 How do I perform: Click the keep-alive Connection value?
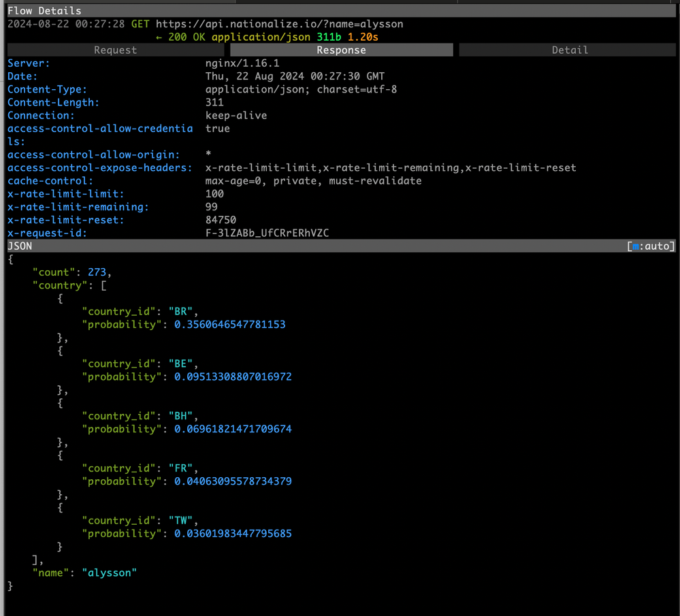(x=236, y=116)
